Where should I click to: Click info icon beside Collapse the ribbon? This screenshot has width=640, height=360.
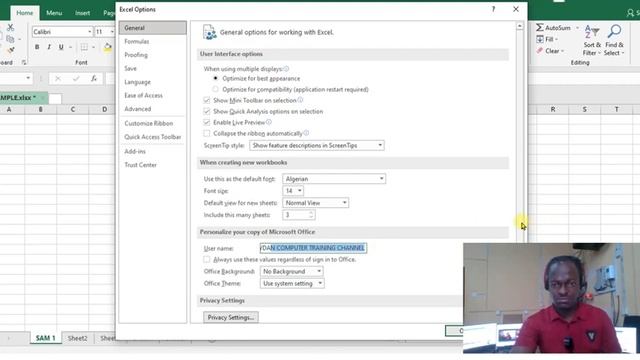pyautogui.click(x=306, y=133)
